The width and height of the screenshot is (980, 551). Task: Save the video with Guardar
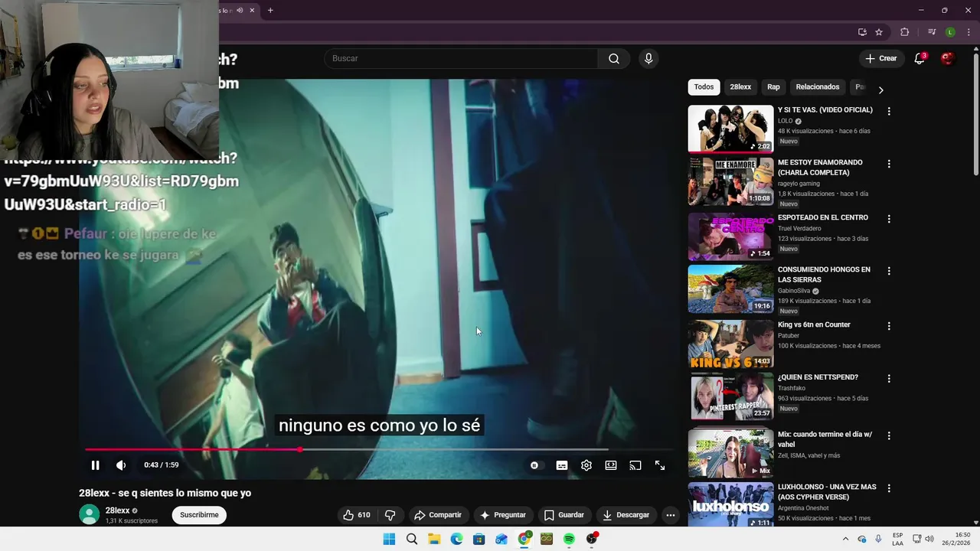[x=563, y=515]
